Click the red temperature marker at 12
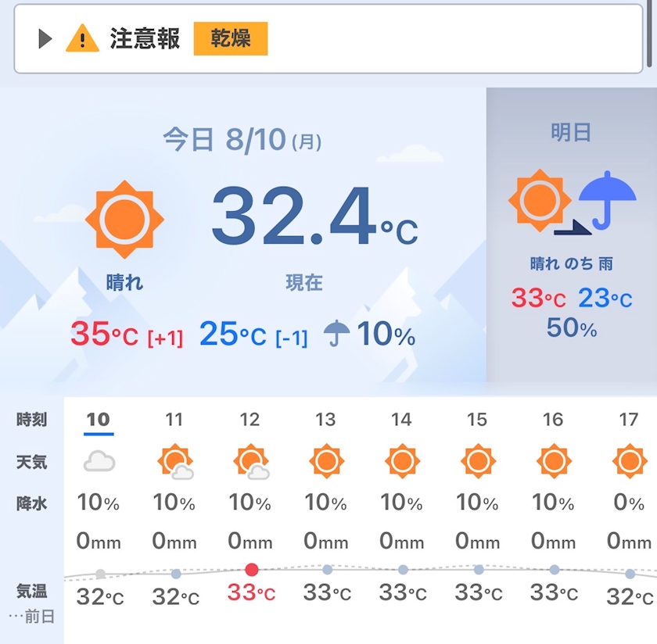This screenshot has height=644, width=657. (x=251, y=570)
